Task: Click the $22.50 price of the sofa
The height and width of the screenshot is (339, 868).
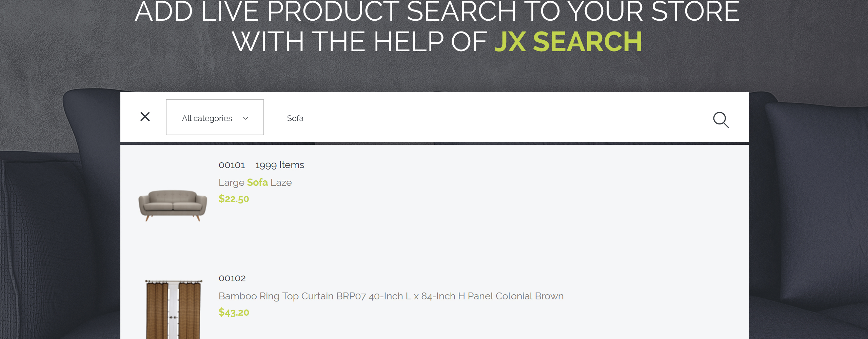Action: pos(234,199)
